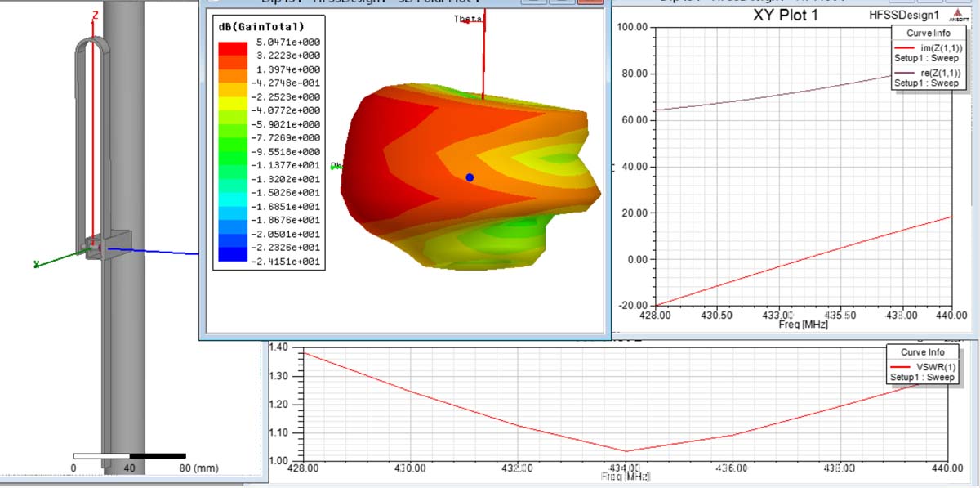The width and height of the screenshot is (980, 488).
Task: Click the XY Plot 1 title
Action: pos(785,16)
